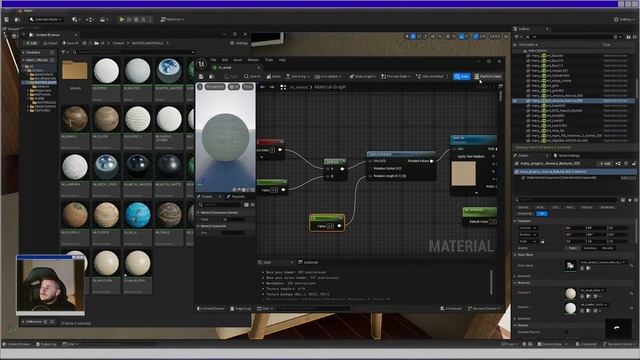
Task: Select the Stats tab in bottom panel
Action: click(x=266, y=262)
